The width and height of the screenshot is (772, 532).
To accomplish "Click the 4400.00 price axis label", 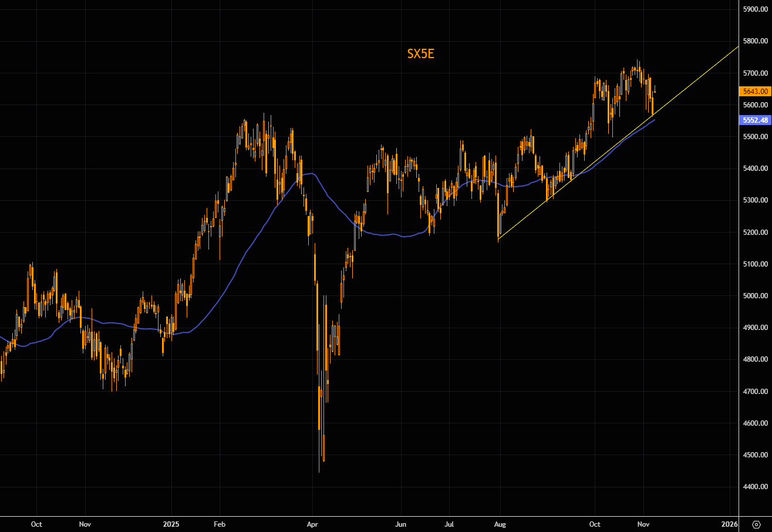I will [x=755, y=487].
